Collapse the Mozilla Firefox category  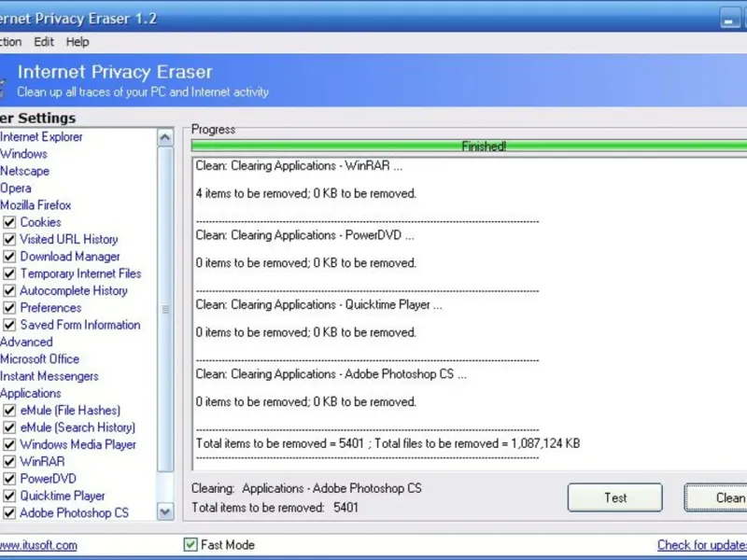click(x=35, y=205)
